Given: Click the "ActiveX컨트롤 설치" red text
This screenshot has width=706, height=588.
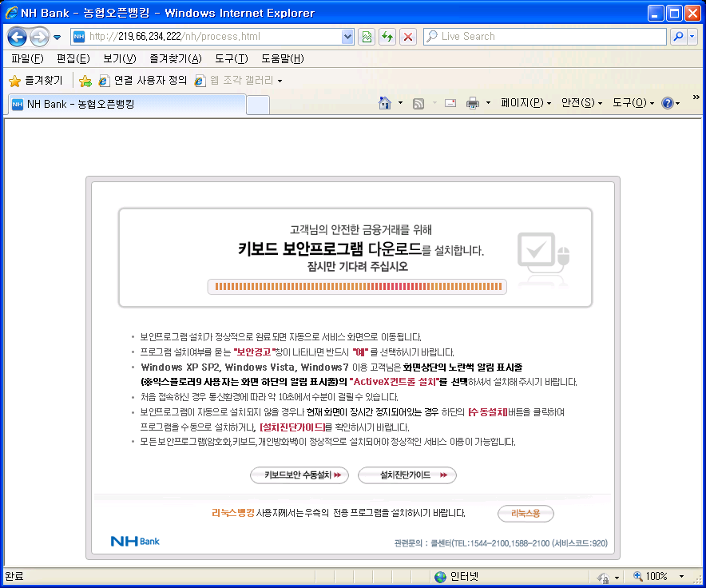Looking at the screenshot, I should click(x=394, y=382).
